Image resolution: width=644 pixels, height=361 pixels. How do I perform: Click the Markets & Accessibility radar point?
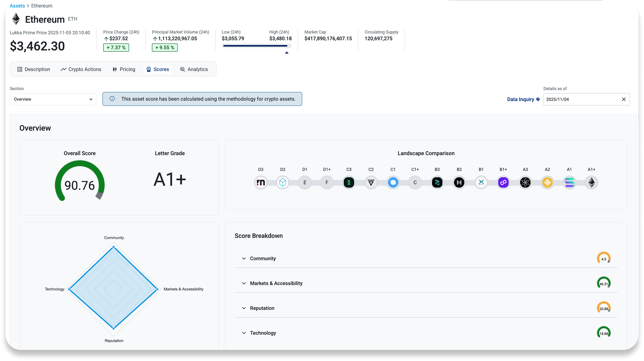tap(157, 289)
